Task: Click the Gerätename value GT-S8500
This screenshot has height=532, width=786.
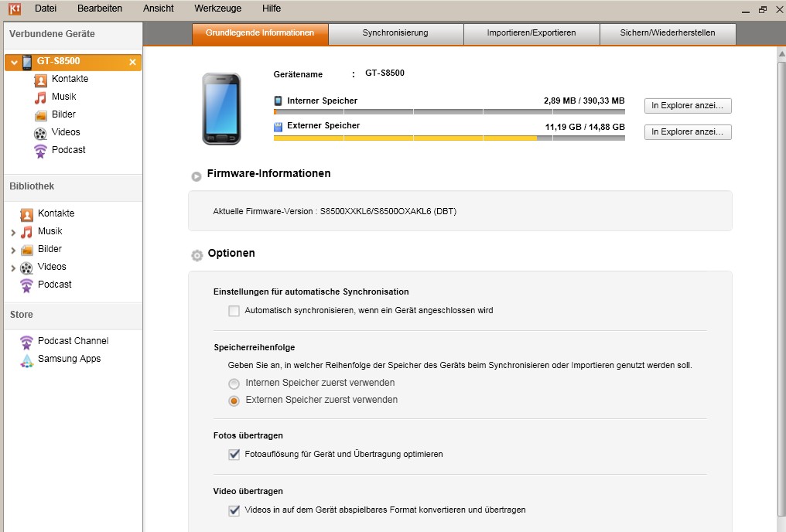Action: pos(385,73)
